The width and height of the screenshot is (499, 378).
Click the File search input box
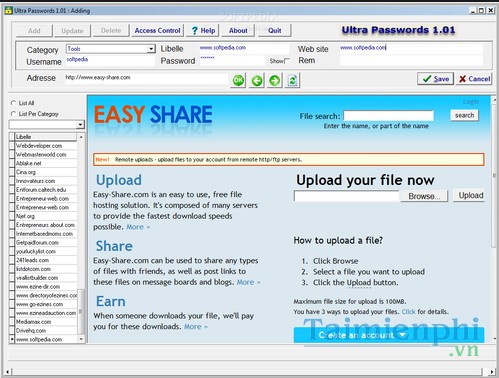coord(389,116)
